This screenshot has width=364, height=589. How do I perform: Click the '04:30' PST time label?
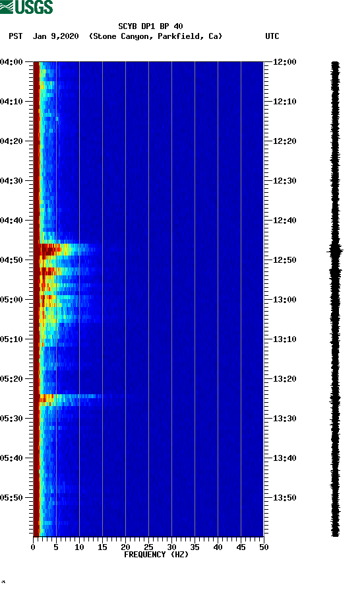tap(12, 181)
